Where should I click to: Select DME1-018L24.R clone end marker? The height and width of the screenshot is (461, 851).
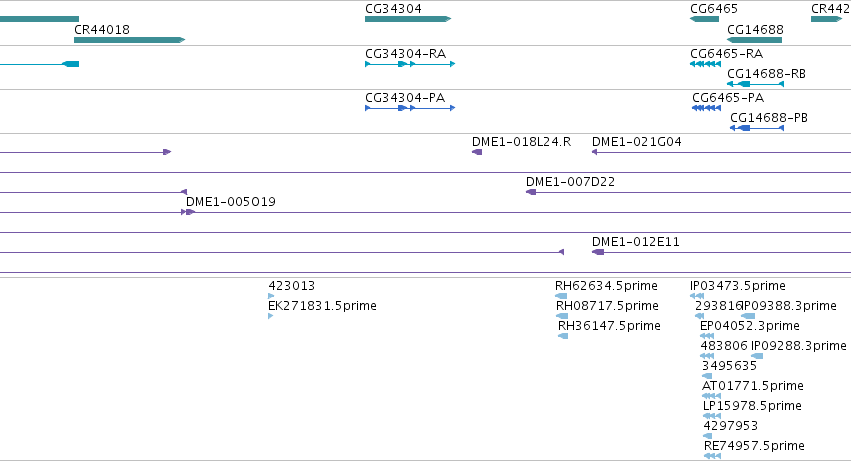[x=477, y=152]
